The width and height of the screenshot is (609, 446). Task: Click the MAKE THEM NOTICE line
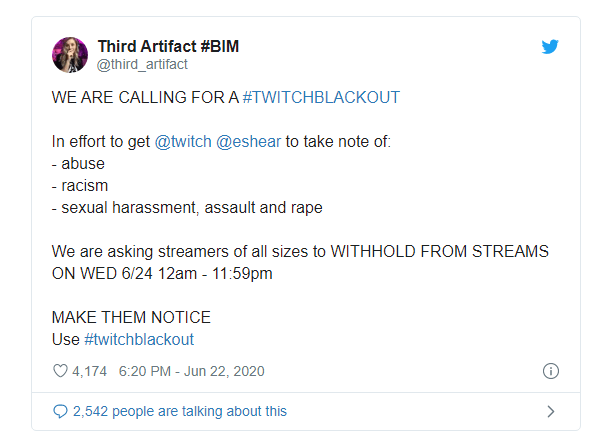click(x=131, y=317)
